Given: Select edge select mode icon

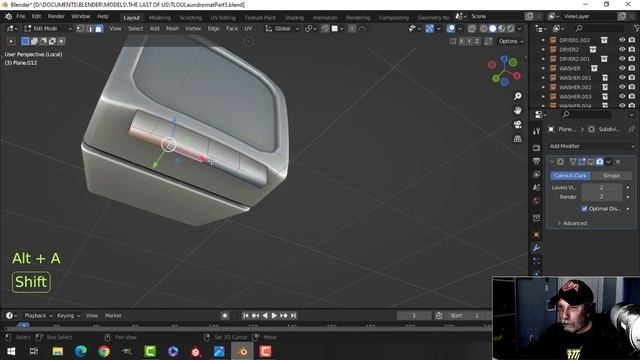Looking at the screenshot, I should coord(90,29).
